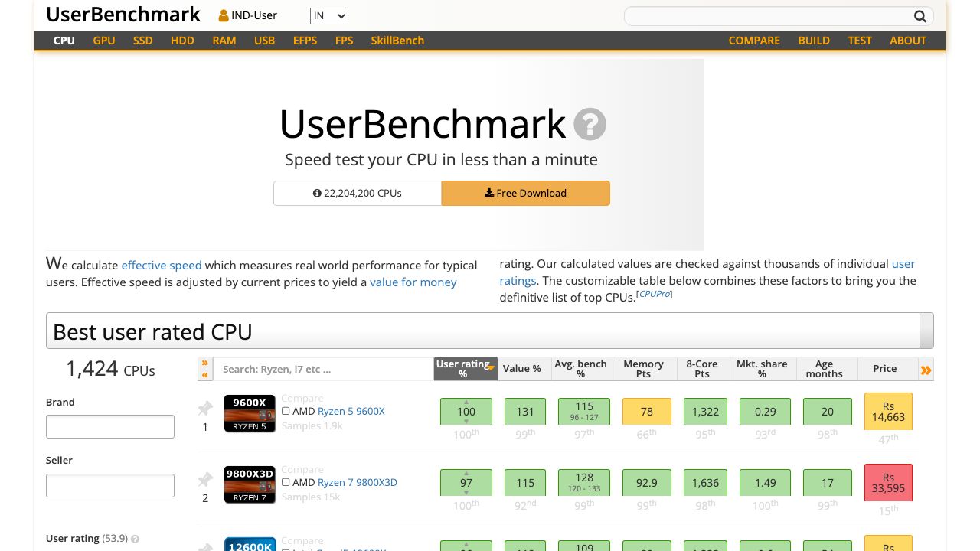
Task: Click the table scroll-right double arrow
Action: click(926, 370)
